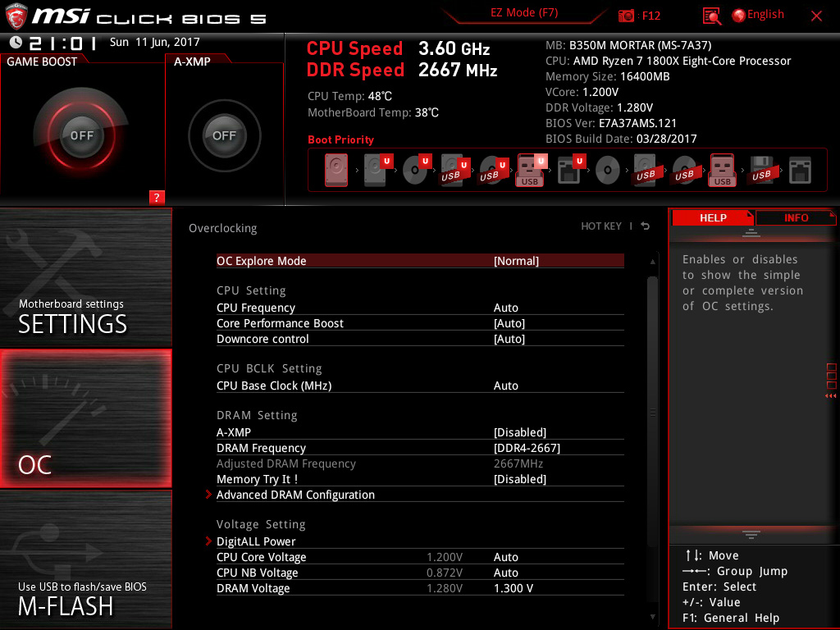The image size is (840, 630).
Task: Click the F12 screenshot camera icon
Action: [x=626, y=16]
